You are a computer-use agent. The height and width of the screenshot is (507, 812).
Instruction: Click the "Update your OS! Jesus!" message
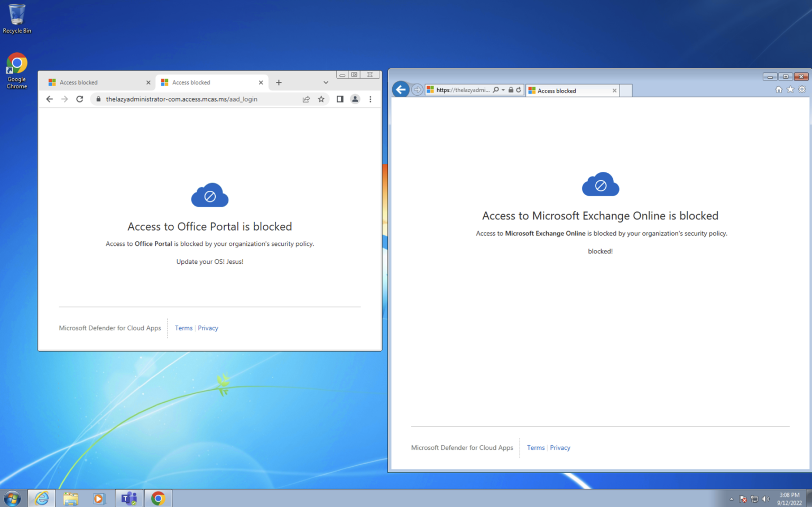pyautogui.click(x=210, y=262)
